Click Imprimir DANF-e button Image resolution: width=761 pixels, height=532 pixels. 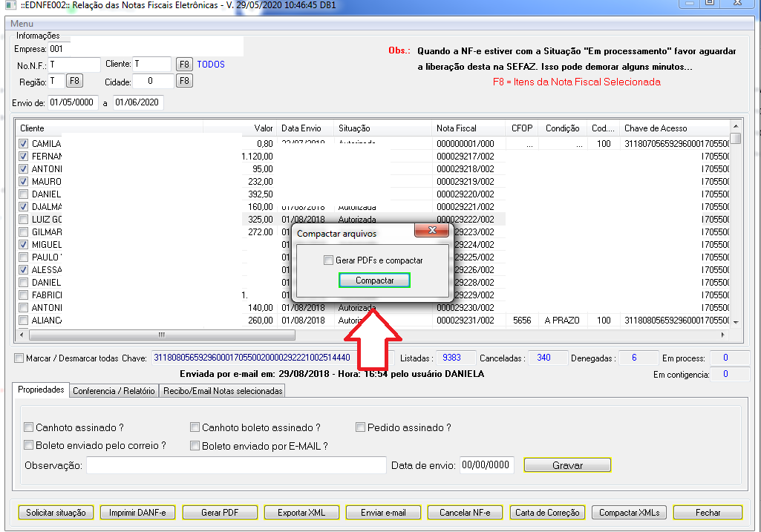point(137,513)
